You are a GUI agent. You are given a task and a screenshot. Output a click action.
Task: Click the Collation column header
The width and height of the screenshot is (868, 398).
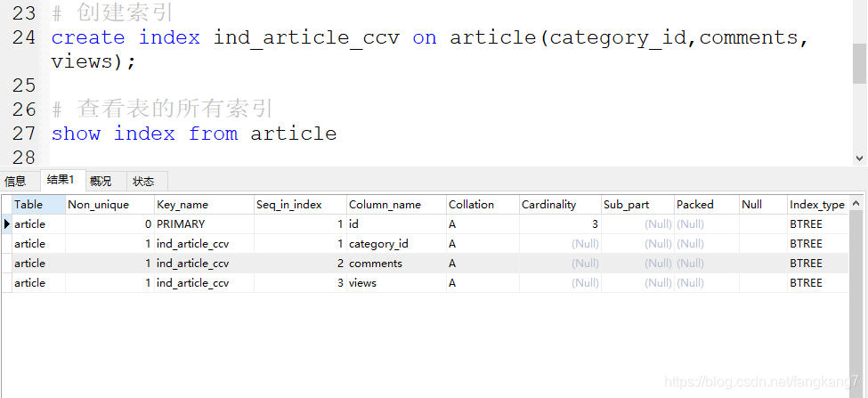[x=483, y=205]
